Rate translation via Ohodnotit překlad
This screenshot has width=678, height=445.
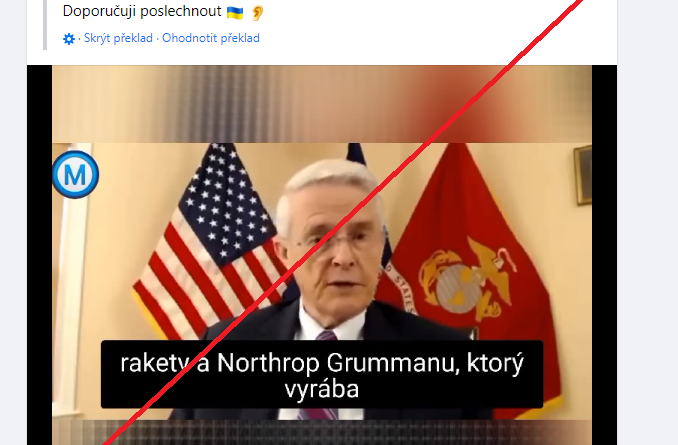tap(211, 38)
